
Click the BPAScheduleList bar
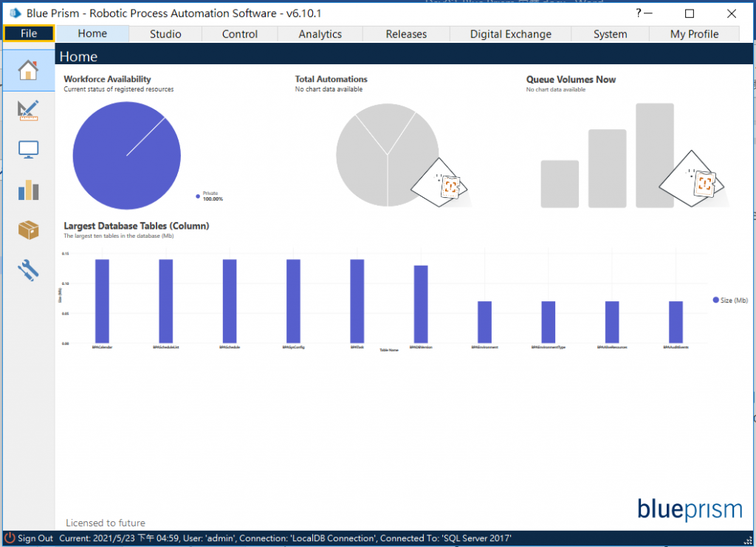point(166,301)
